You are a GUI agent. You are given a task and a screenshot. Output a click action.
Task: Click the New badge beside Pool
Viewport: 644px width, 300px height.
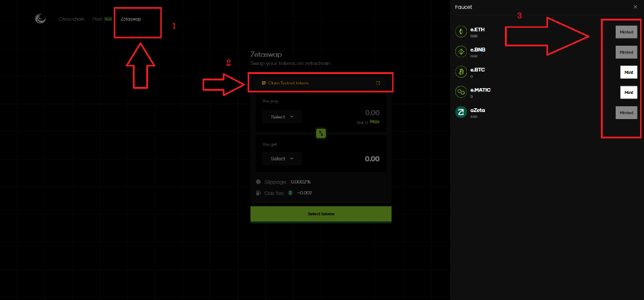pyautogui.click(x=108, y=19)
